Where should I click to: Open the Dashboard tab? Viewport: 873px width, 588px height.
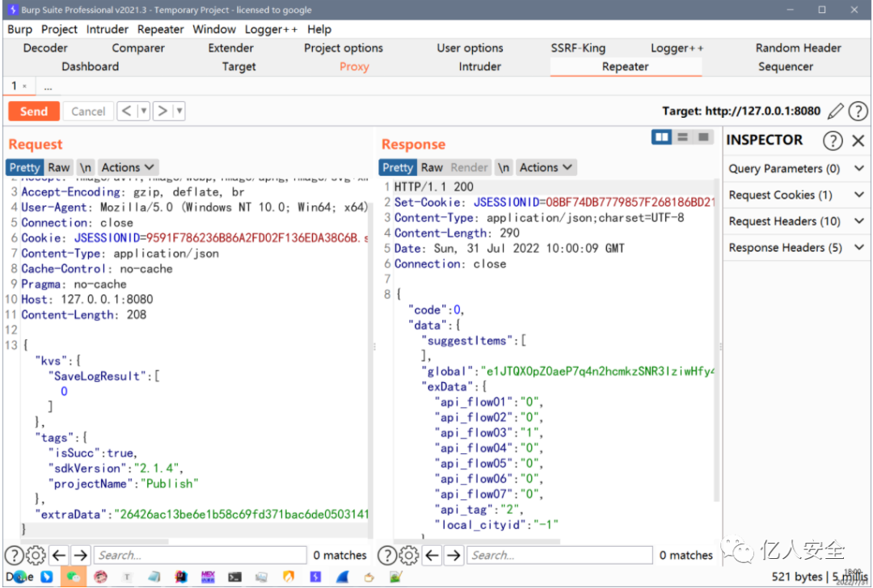tap(91, 67)
